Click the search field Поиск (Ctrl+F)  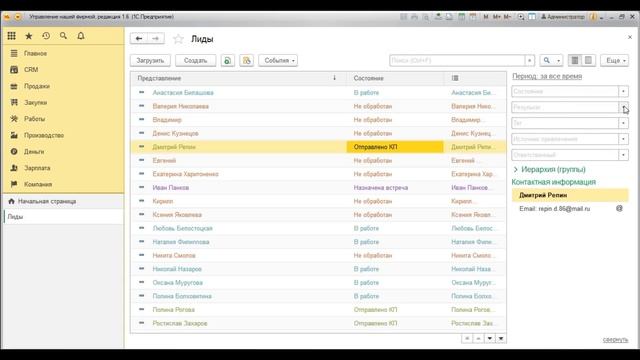pos(457,60)
